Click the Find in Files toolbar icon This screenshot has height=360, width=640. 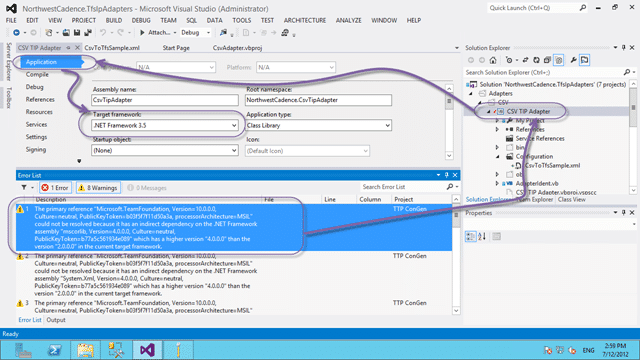pos(223,33)
